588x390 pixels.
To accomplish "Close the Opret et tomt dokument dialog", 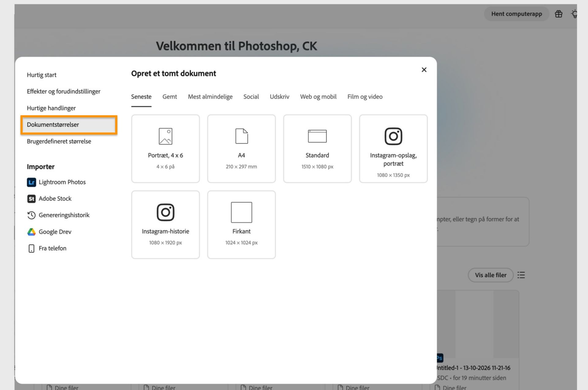I will click(x=424, y=70).
